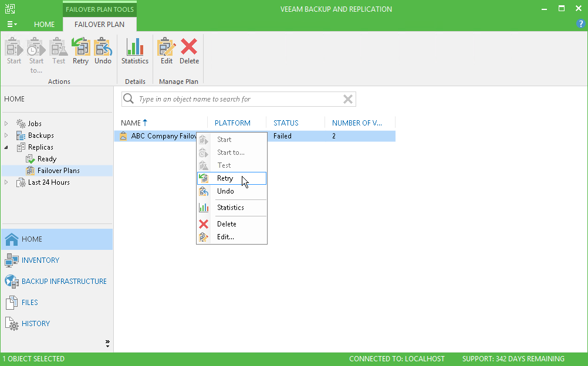Click the red Delete ribbon button
588x366 pixels.
(x=189, y=52)
